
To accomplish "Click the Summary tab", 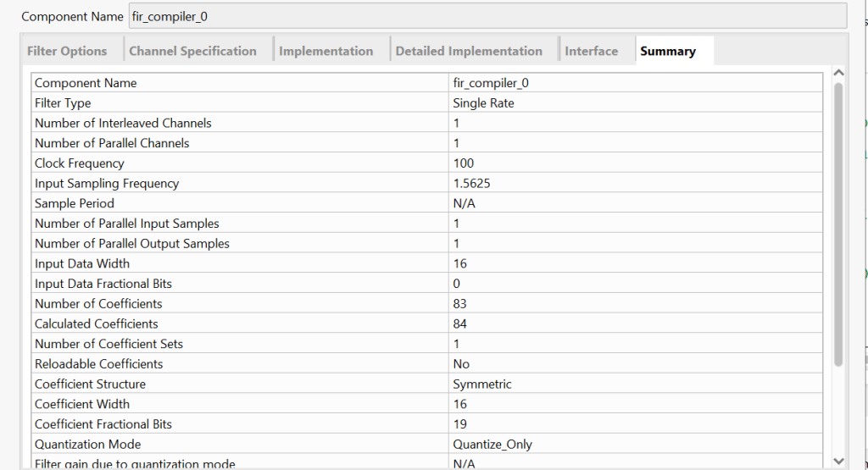I will (x=668, y=52).
